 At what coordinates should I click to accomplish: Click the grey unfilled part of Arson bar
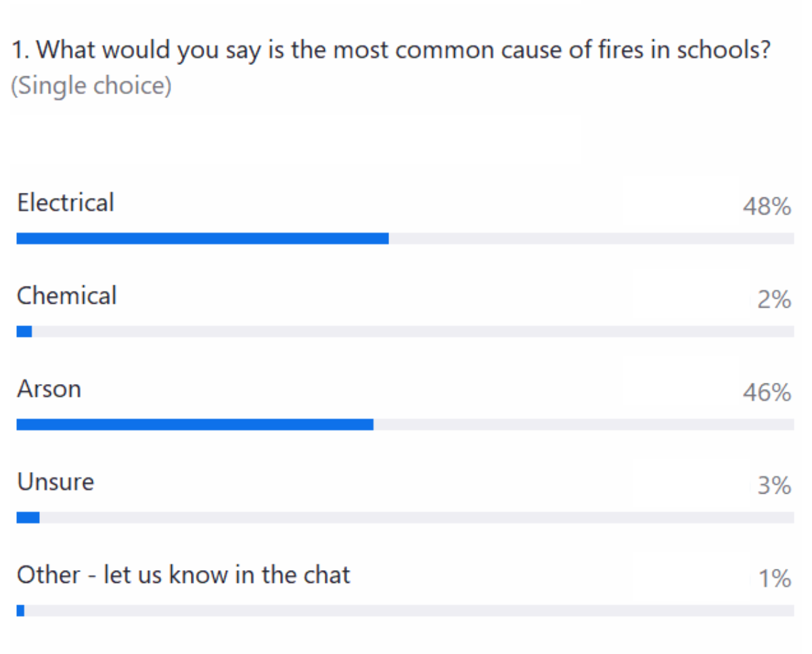(583, 424)
